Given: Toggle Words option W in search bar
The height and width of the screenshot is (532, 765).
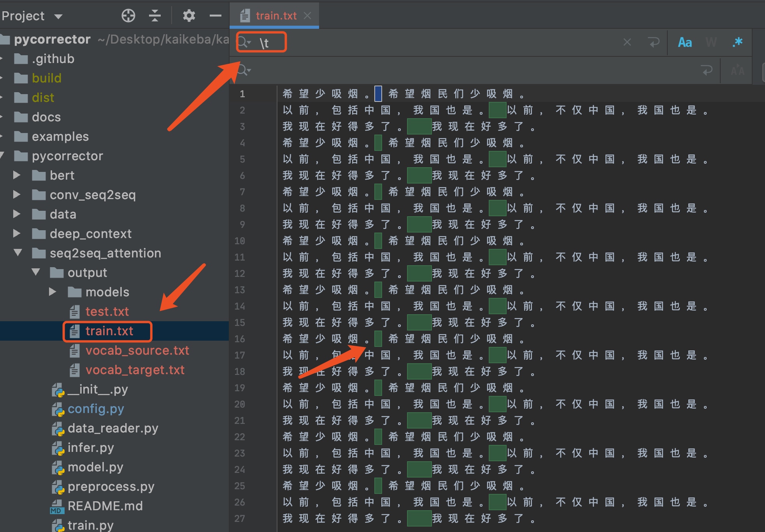Looking at the screenshot, I should coord(711,42).
